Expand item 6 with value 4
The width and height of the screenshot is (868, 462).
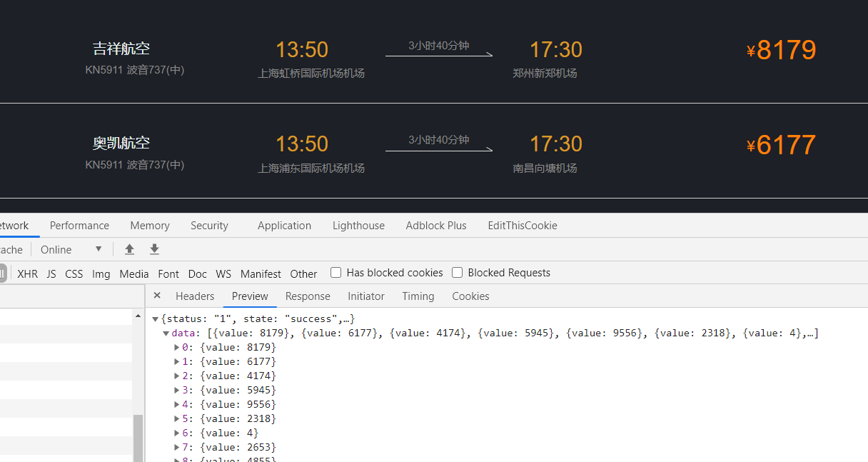coord(177,433)
